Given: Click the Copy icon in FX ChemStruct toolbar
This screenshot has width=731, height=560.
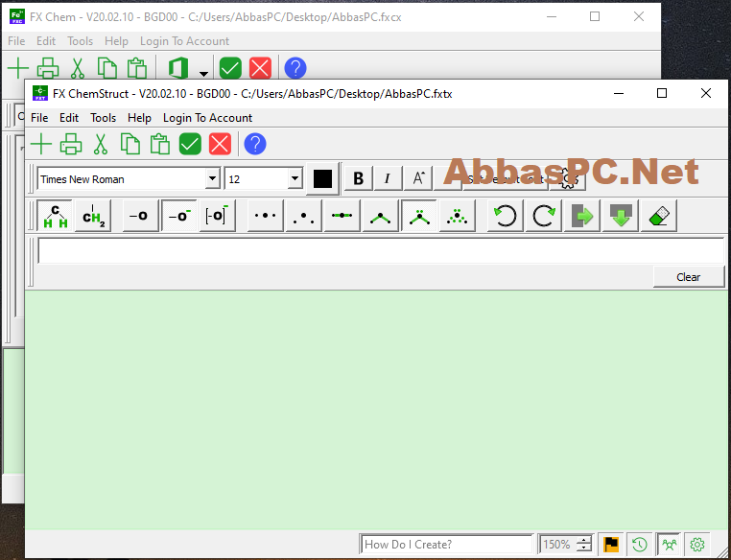Looking at the screenshot, I should [x=130, y=144].
